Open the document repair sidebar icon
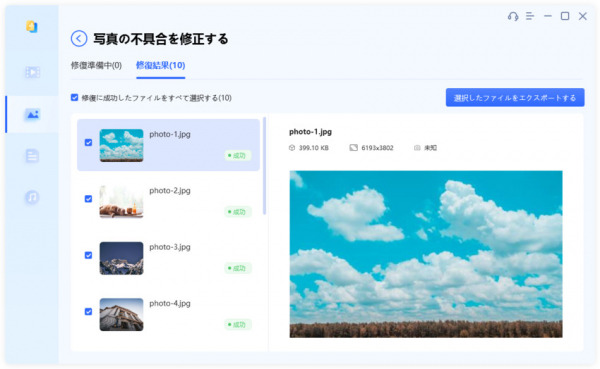This screenshot has width=600, height=369. (32, 156)
